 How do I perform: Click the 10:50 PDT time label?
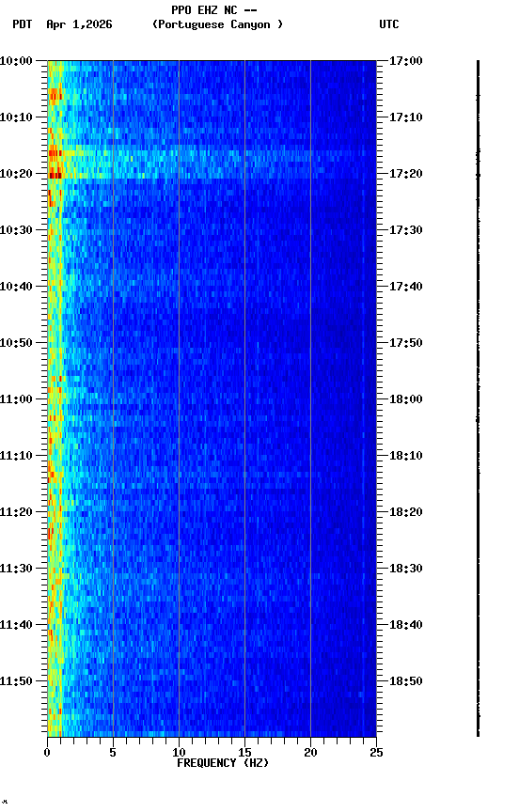[16, 343]
